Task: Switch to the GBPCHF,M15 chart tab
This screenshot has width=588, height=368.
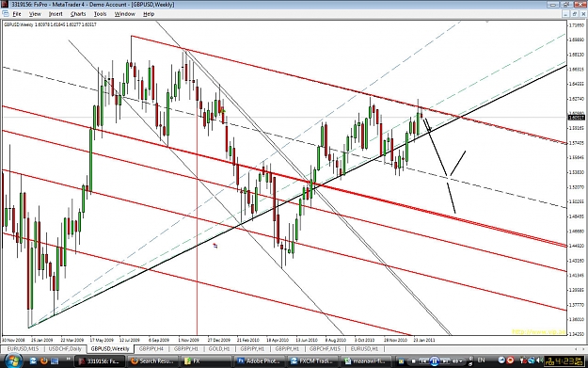Action: (325, 349)
